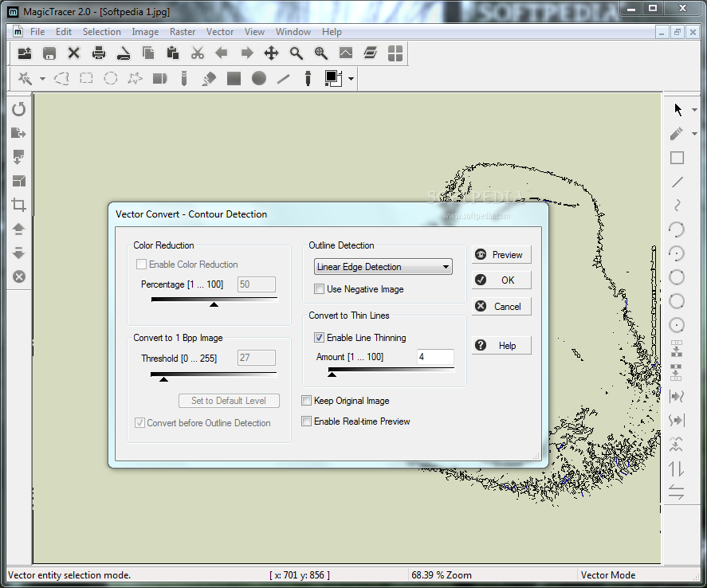The width and height of the screenshot is (707, 588).
Task: Select the lasso selection tool
Action: tap(61, 79)
